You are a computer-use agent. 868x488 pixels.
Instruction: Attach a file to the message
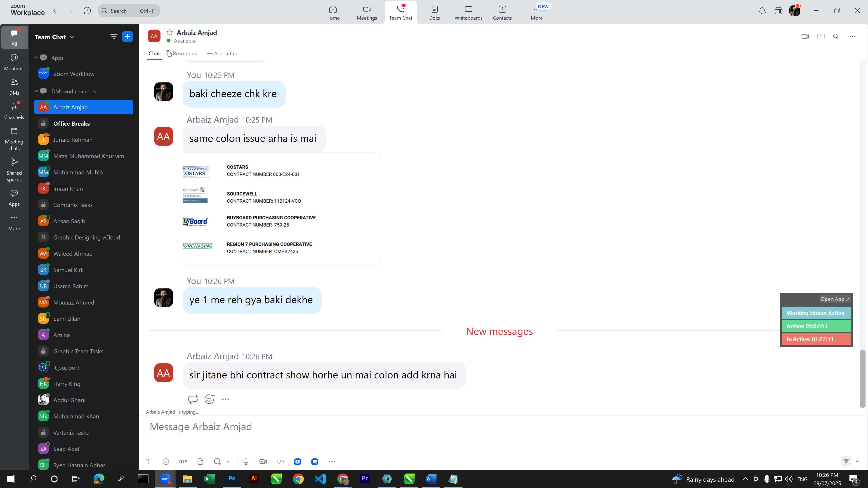tap(200, 461)
